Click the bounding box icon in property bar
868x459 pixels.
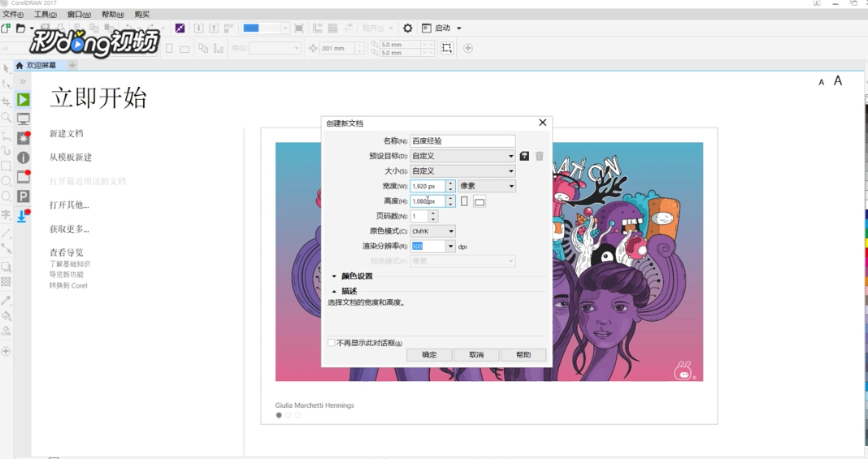click(x=447, y=48)
